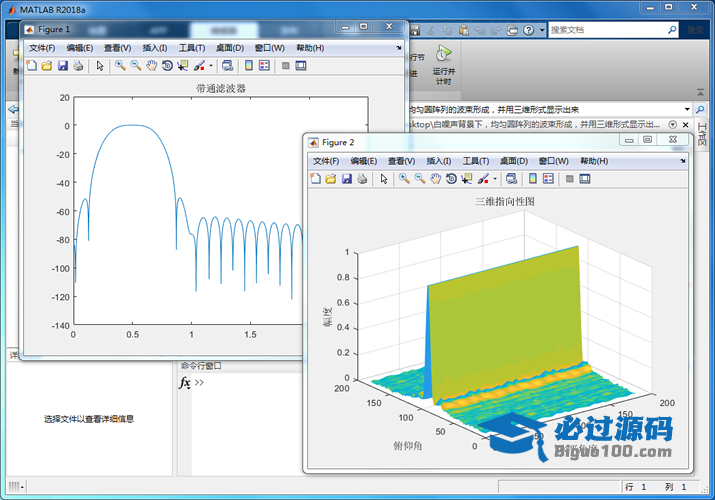Screen dimensions: 715x500
Task: Activate Zoom In tool in Figure 1
Action: [120, 66]
